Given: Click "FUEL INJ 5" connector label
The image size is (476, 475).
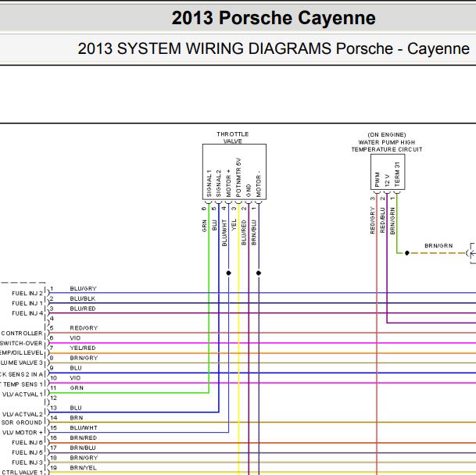Looking at the screenshot, I should (27, 452).
